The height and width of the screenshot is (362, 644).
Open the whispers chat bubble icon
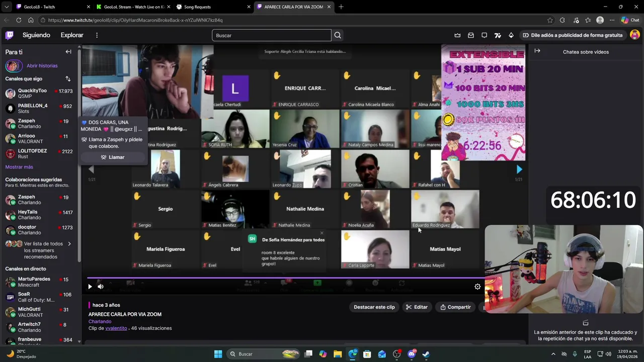[484, 35]
